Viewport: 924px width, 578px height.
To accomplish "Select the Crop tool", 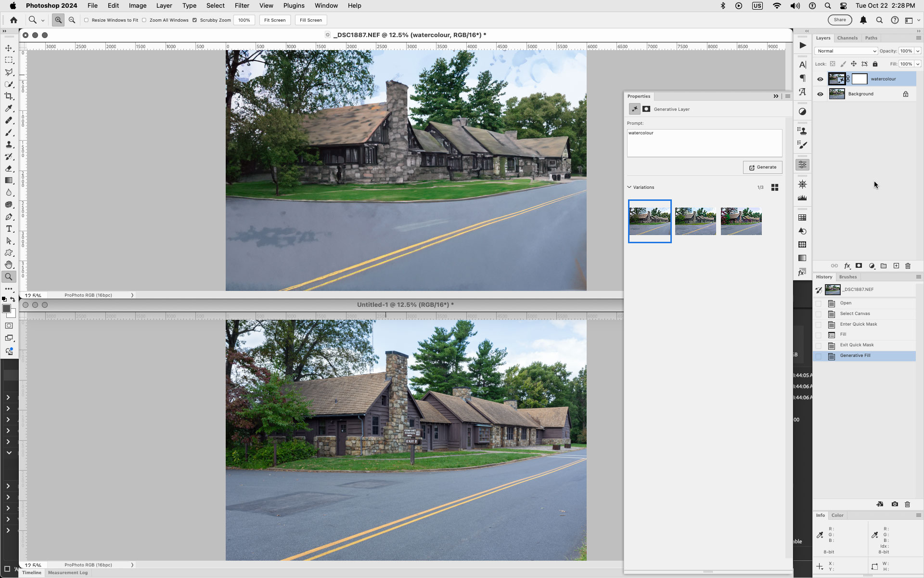I will pos(9,96).
